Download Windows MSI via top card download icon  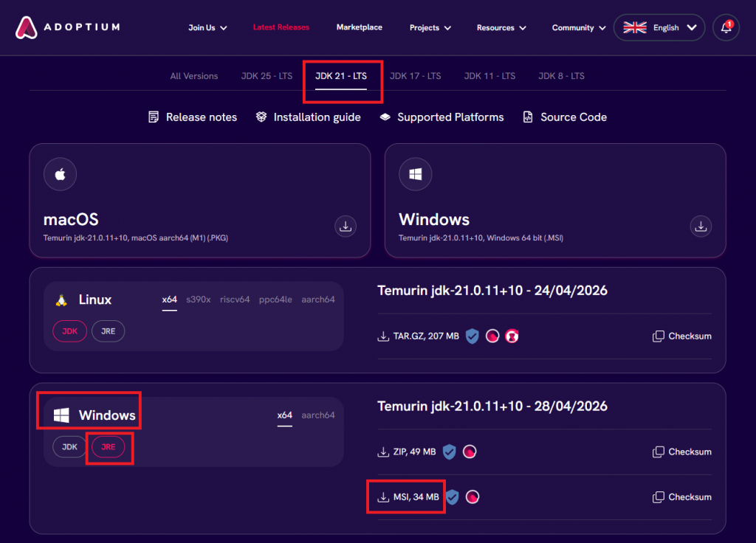[701, 226]
